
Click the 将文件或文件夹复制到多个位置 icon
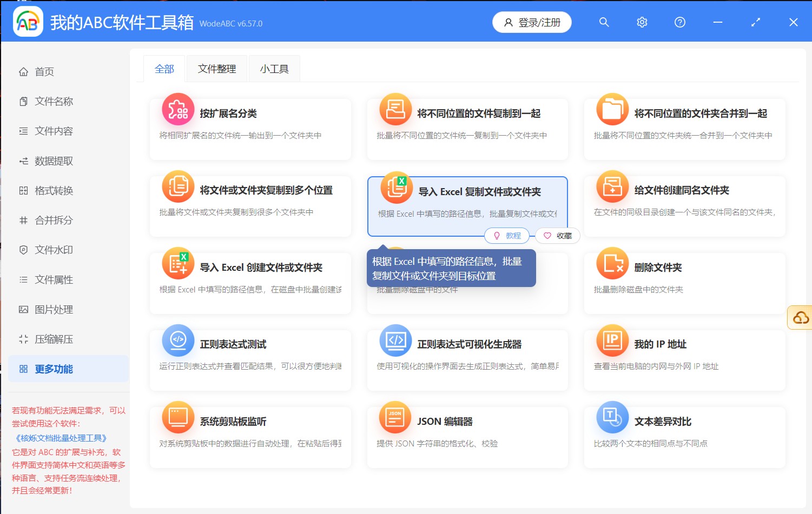coord(178,186)
